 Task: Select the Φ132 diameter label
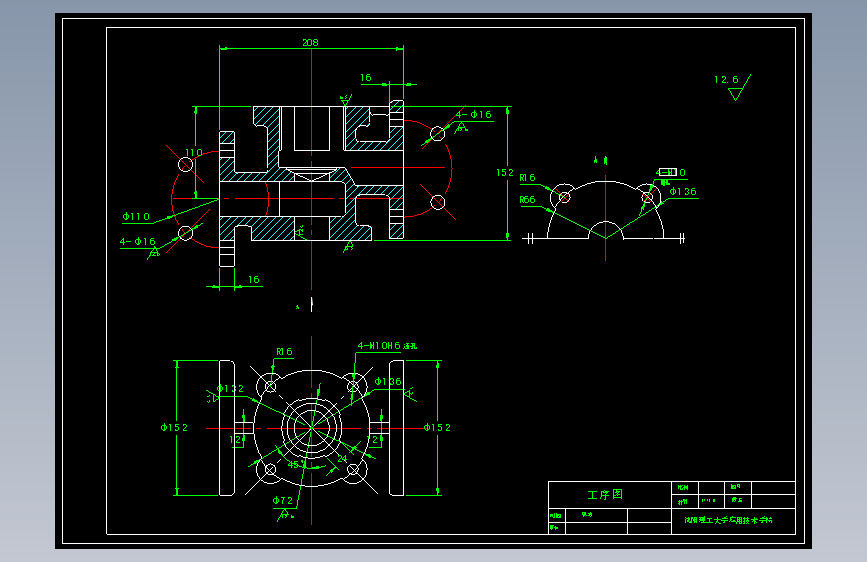coord(231,388)
